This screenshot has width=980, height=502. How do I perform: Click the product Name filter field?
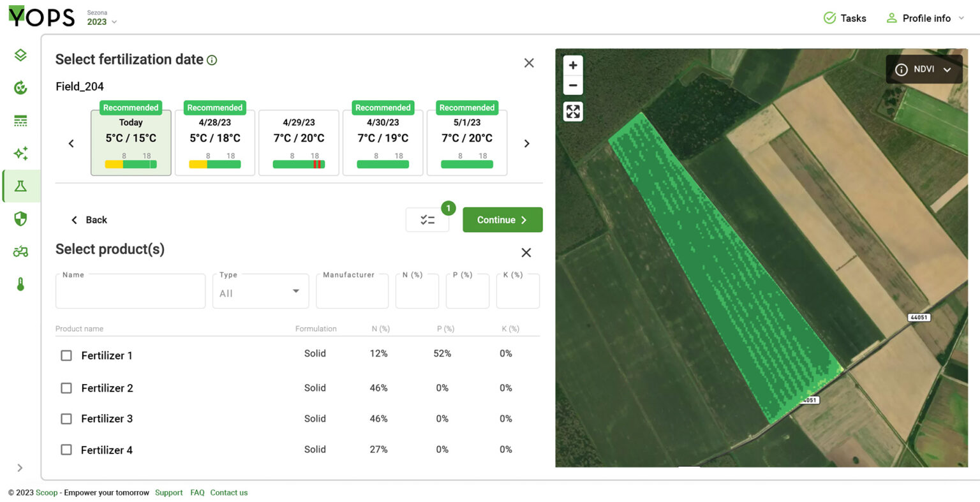click(130, 292)
